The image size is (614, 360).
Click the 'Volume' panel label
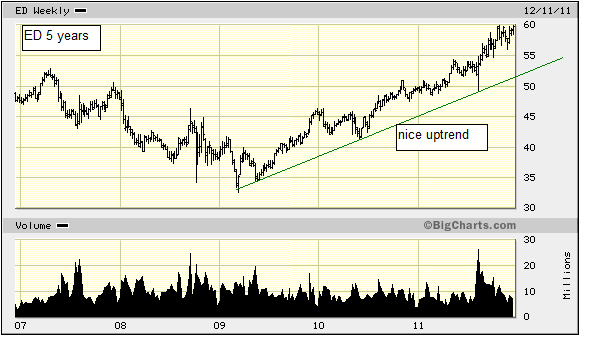[x=33, y=226]
